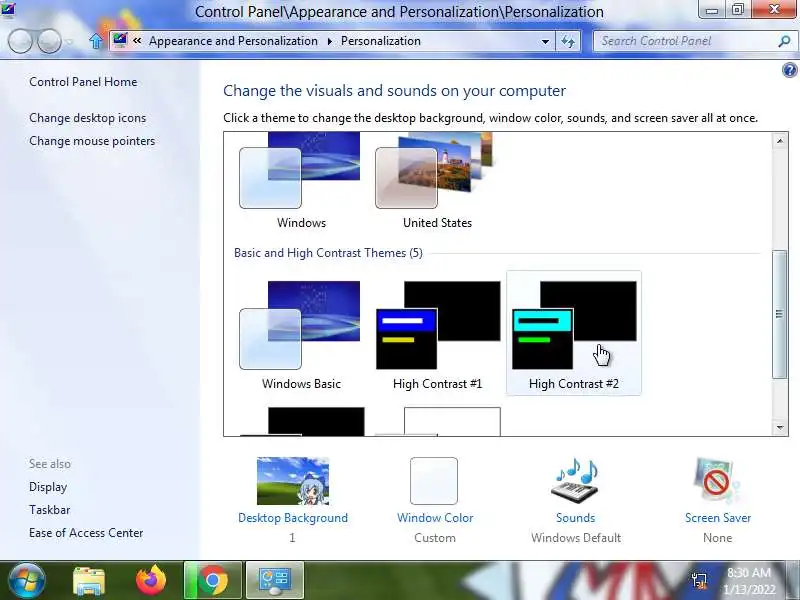Click the network tray icon
The width and height of the screenshot is (800, 600).
pos(699,580)
